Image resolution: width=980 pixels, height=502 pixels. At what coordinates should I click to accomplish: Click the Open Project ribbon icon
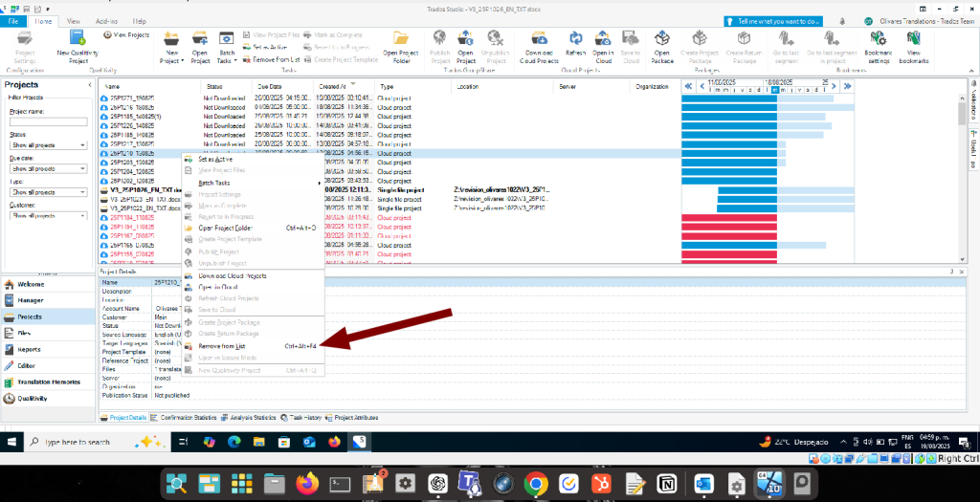coord(200,42)
